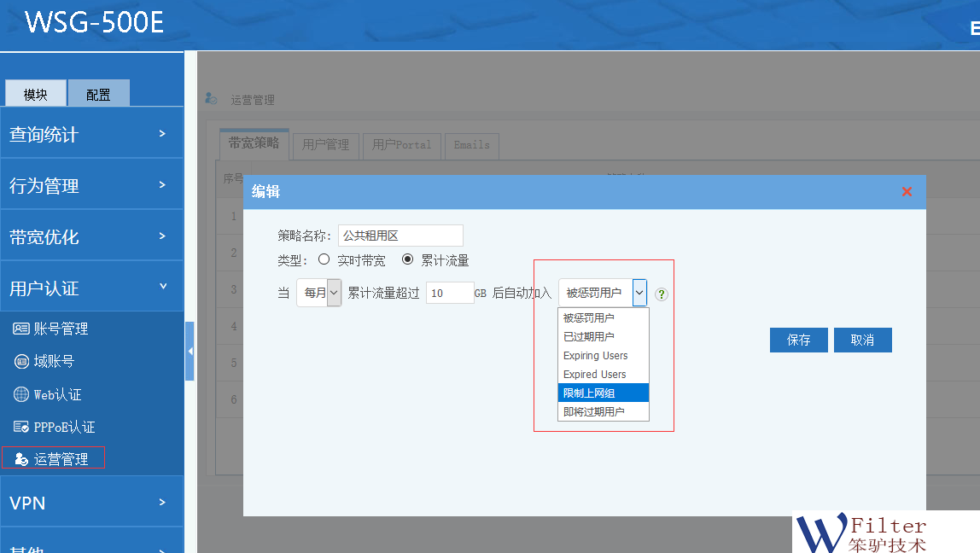The width and height of the screenshot is (980, 553).
Task: Click the 策略名称 text input field
Action: [x=400, y=236]
